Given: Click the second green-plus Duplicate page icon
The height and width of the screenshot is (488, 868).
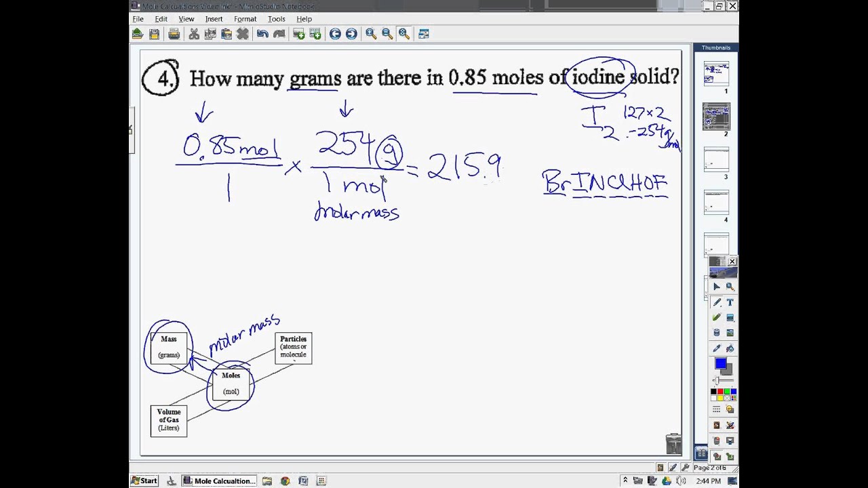Looking at the screenshot, I should pos(315,34).
